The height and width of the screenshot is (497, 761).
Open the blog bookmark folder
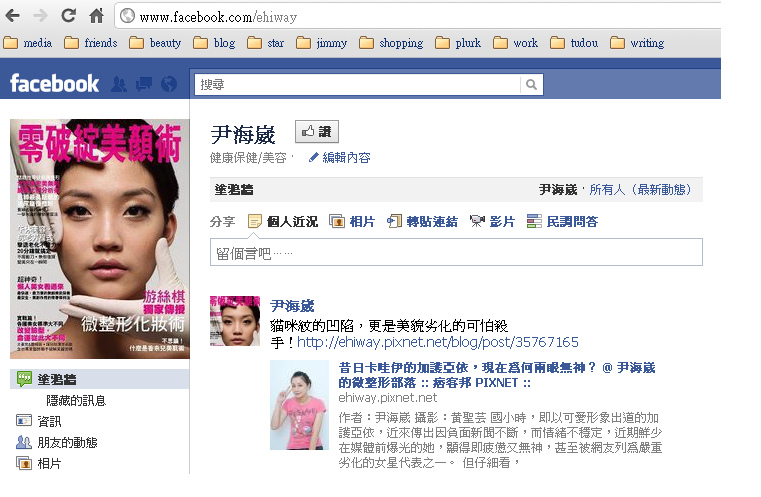coord(214,43)
